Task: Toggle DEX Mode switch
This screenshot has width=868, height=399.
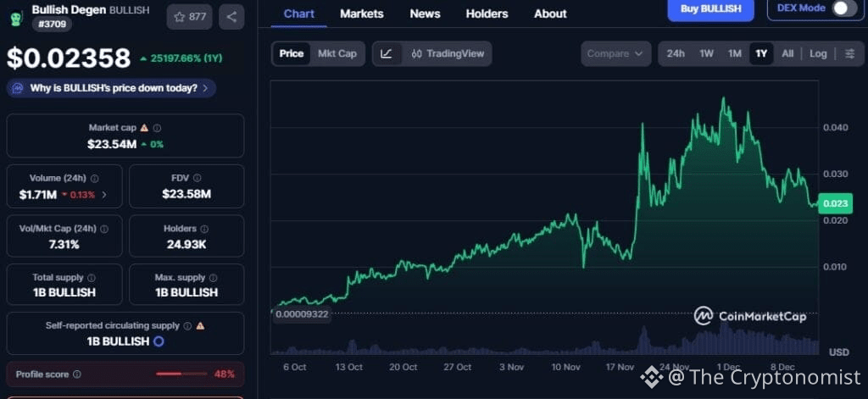Action: (x=845, y=8)
